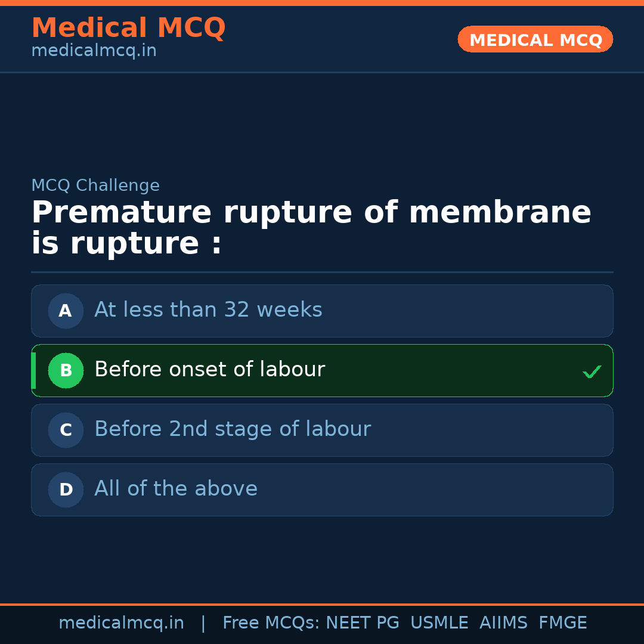This screenshot has height=644, width=644.
Task: Click the option C circle icon
Action: tap(66, 430)
